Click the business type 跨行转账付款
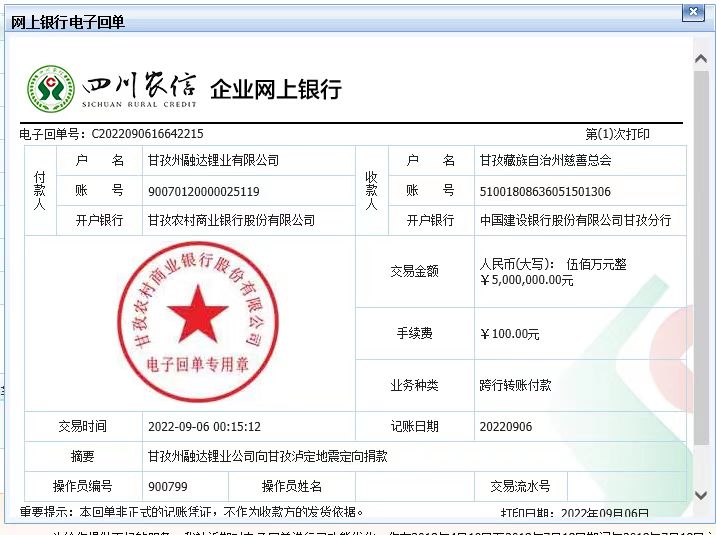Viewport: 716px width, 535px height. click(x=516, y=385)
